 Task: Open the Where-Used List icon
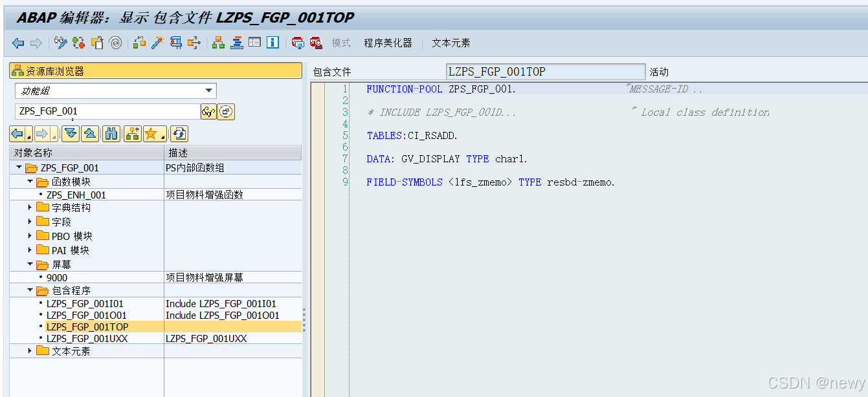pos(194,43)
